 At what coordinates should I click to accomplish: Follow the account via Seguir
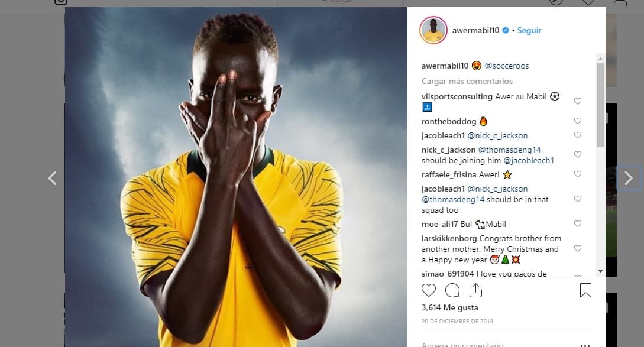(x=529, y=30)
